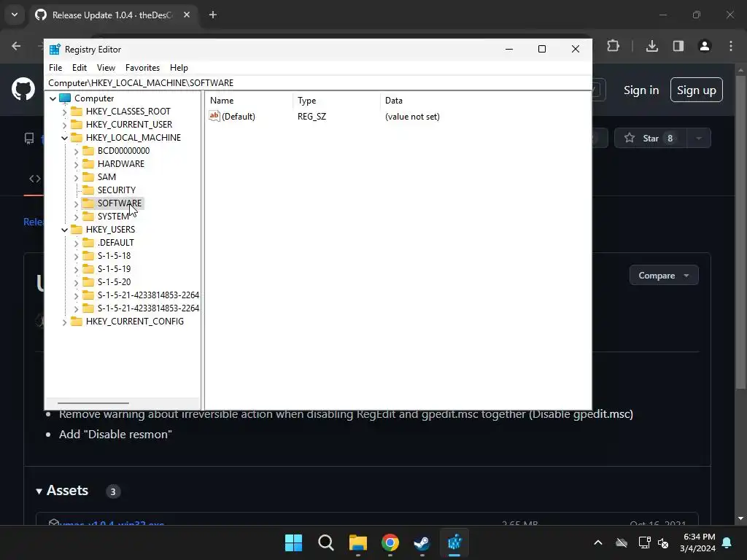The image size is (747, 560).
Task: Collapse the HKEY_LOCAL_MACHINE key
Action: [x=64, y=138]
